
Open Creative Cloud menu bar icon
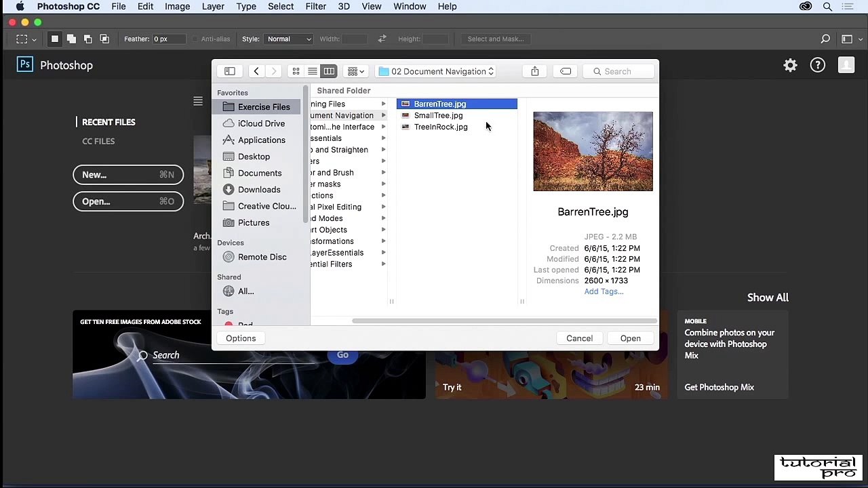point(806,6)
